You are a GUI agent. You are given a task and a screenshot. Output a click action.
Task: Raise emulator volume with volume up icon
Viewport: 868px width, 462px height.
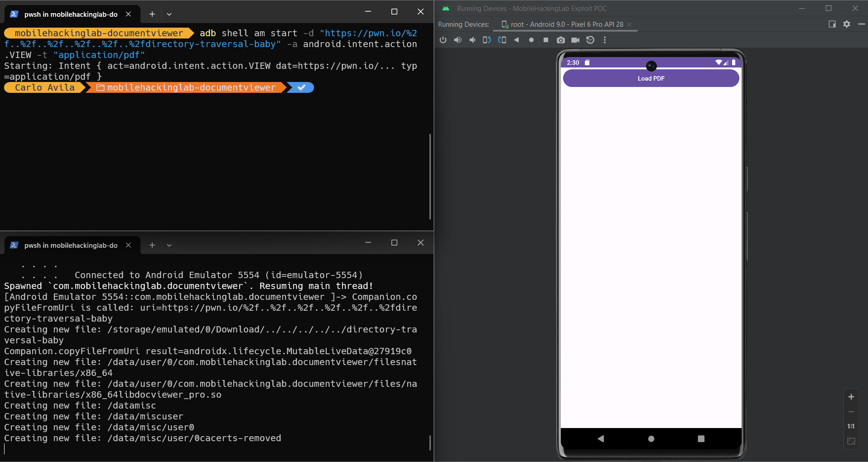(458, 40)
